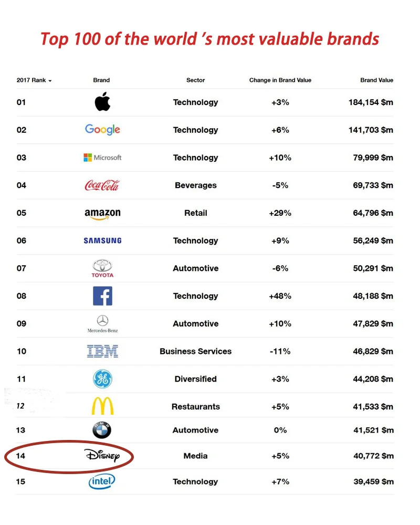Click the Apple logo in row 01
Screen dimensions: 420x525
(102, 101)
